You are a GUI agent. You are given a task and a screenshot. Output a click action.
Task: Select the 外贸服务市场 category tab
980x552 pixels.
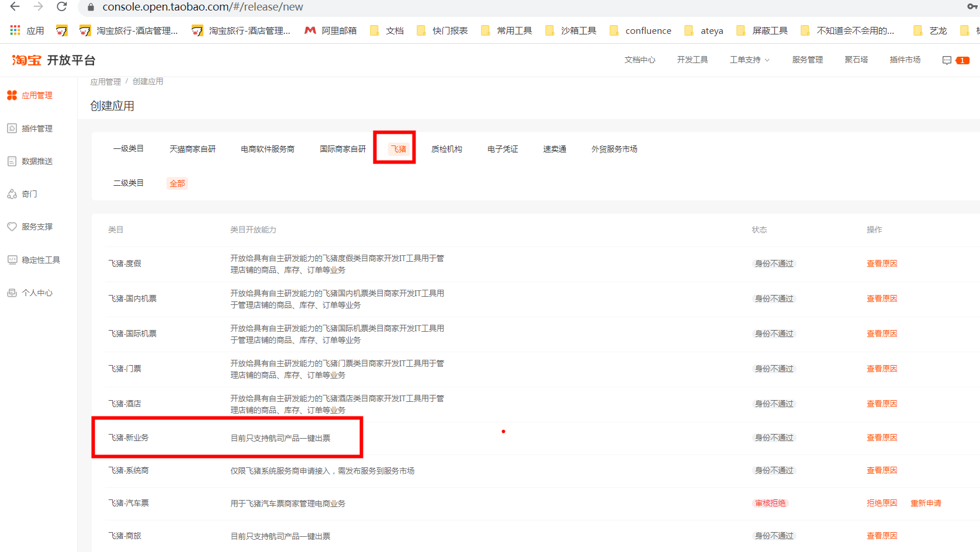tap(614, 149)
